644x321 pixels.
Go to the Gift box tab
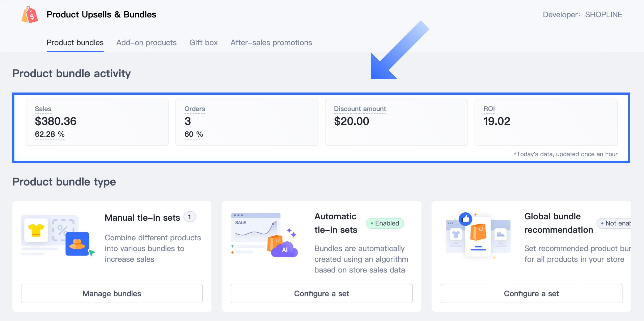[x=203, y=42]
